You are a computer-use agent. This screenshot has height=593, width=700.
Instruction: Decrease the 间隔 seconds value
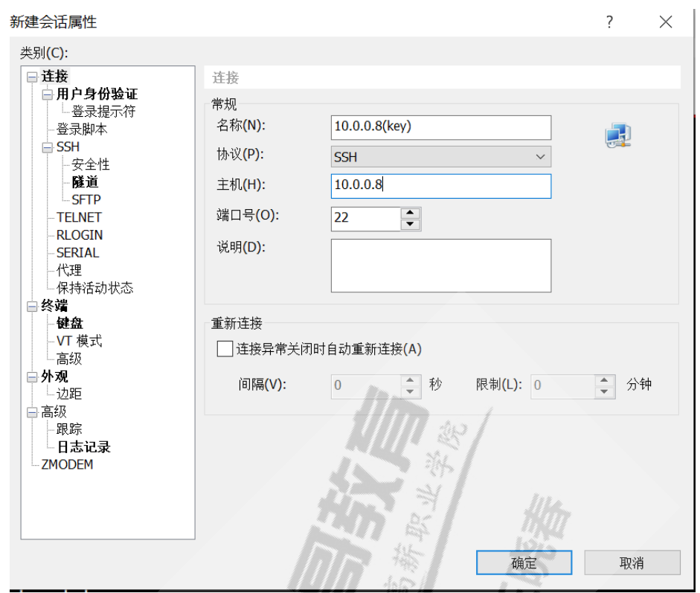tap(411, 391)
